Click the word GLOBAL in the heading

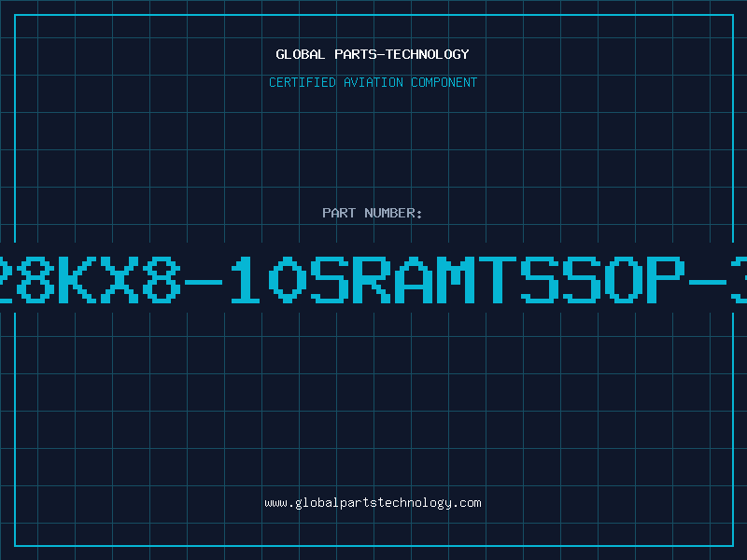click(x=300, y=54)
